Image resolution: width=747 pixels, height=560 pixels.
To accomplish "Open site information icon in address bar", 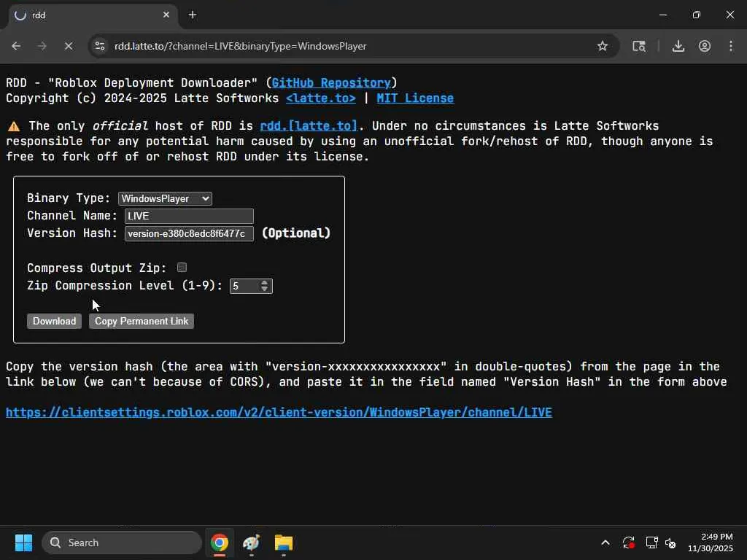I will pos(100,46).
